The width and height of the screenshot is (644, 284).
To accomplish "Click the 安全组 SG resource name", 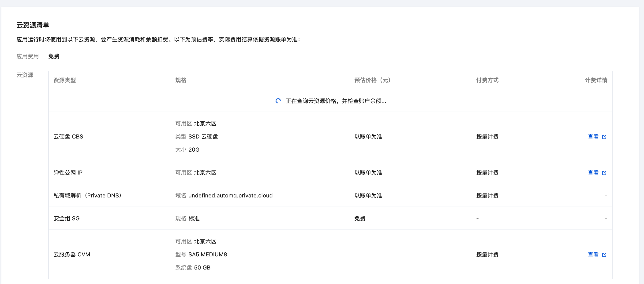I will click(x=67, y=218).
